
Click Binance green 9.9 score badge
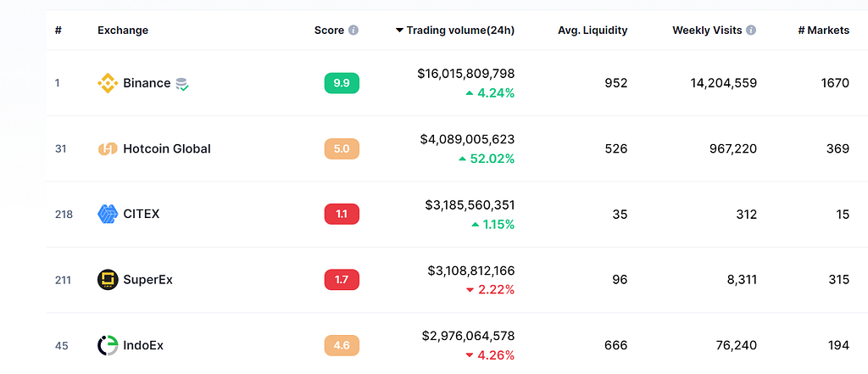tap(342, 83)
